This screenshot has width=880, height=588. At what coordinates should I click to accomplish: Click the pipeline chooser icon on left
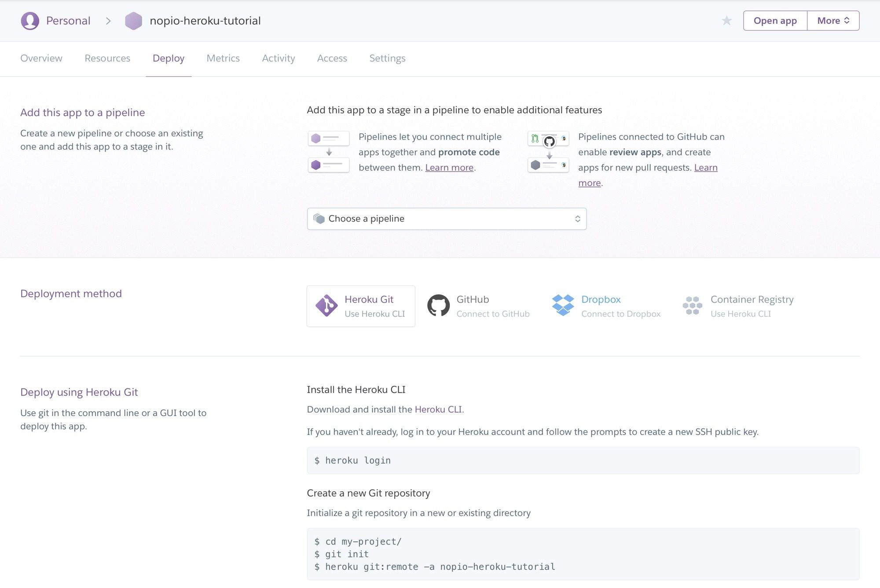point(319,218)
